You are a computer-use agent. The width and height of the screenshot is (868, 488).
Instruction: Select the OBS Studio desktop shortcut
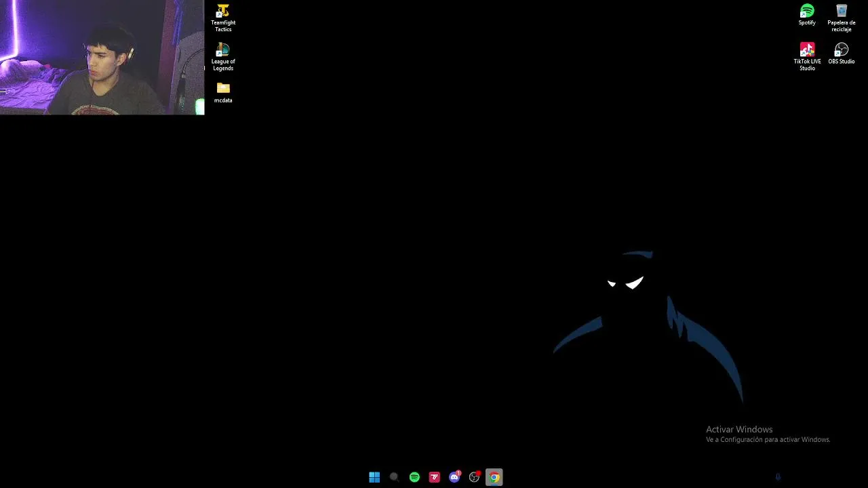point(842,54)
